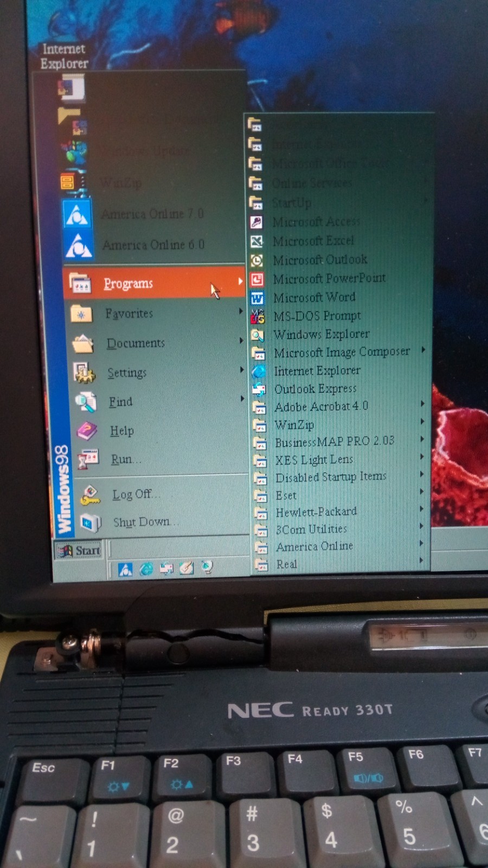
Task: Open 3Com Utilities folder
Action: coord(341,529)
